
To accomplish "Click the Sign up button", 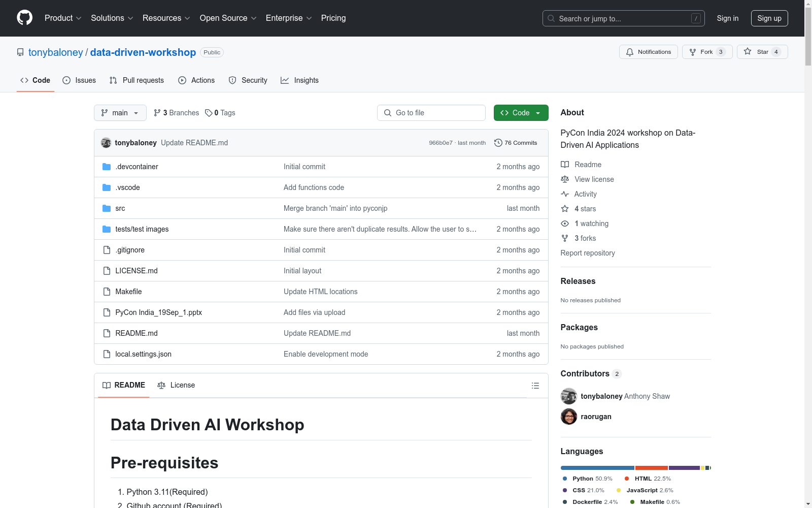I will pyautogui.click(x=769, y=18).
